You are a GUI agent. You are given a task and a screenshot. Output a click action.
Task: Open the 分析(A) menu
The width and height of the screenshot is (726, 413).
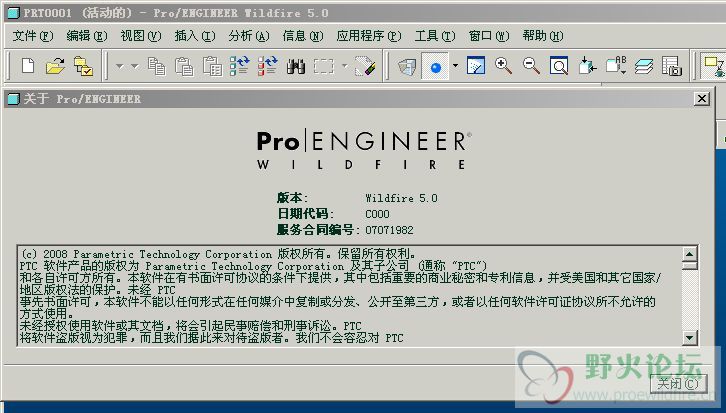coord(249,36)
